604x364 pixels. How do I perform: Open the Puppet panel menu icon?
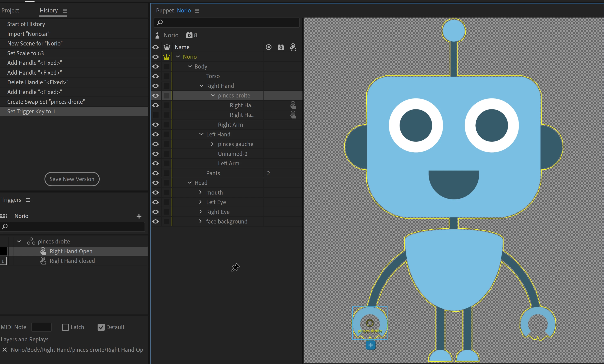[197, 11]
